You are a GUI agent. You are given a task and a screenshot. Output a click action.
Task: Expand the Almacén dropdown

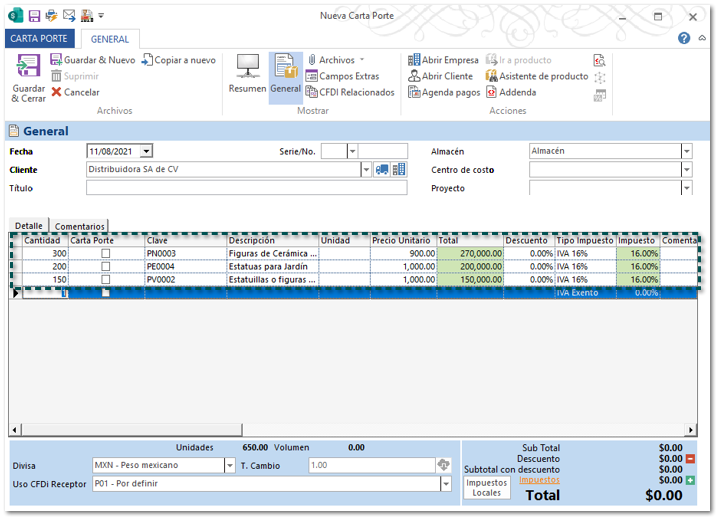pyautogui.click(x=686, y=151)
